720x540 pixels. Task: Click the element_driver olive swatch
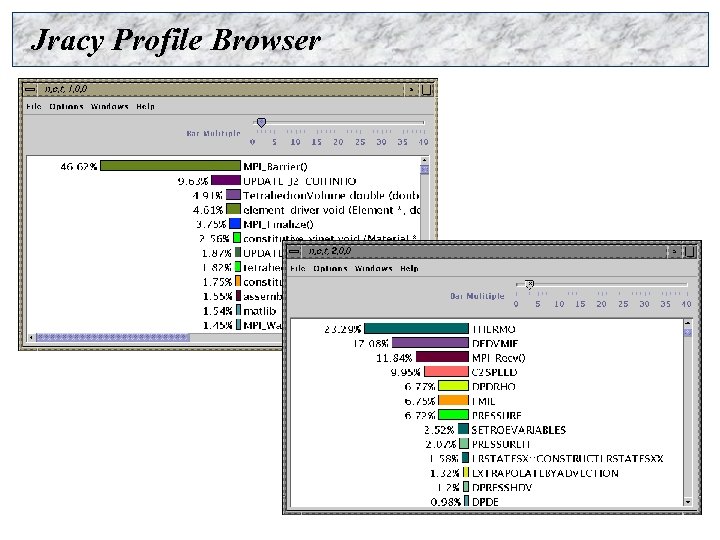pos(233,209)
